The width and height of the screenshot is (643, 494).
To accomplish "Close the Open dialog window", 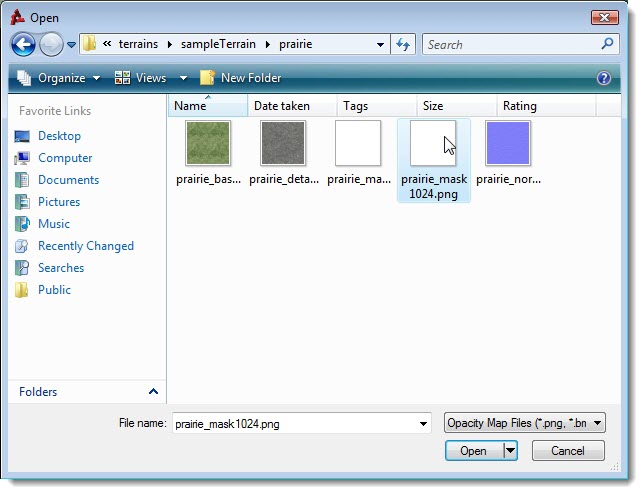I will tap(604, 18).
